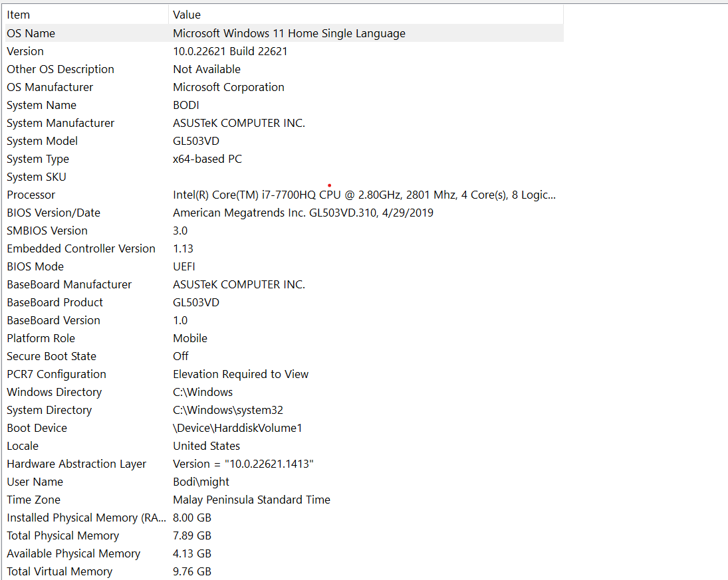Click the Microsoft Corporation value
The width and height of the screenshot is (728, 580).
click(229, 87)
